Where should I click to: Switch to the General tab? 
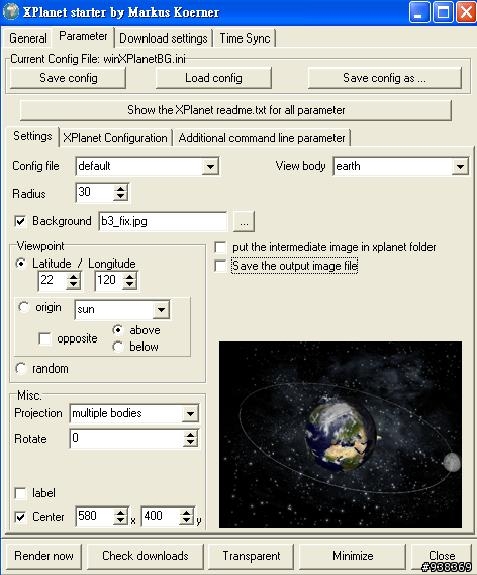click(28, 38)
